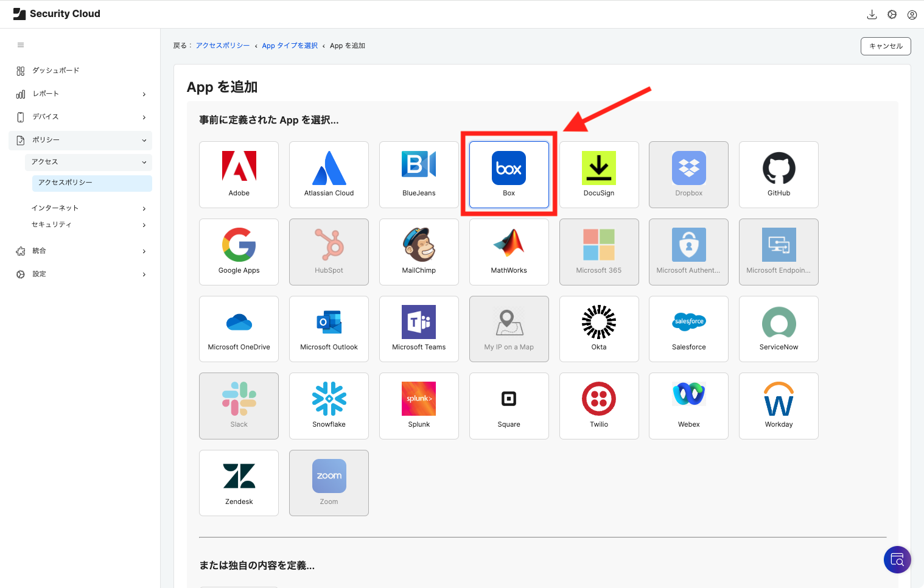This screenshot has width=924, height=588.
Task: Pick the Snowflake app tile
Action: (329, 406)
